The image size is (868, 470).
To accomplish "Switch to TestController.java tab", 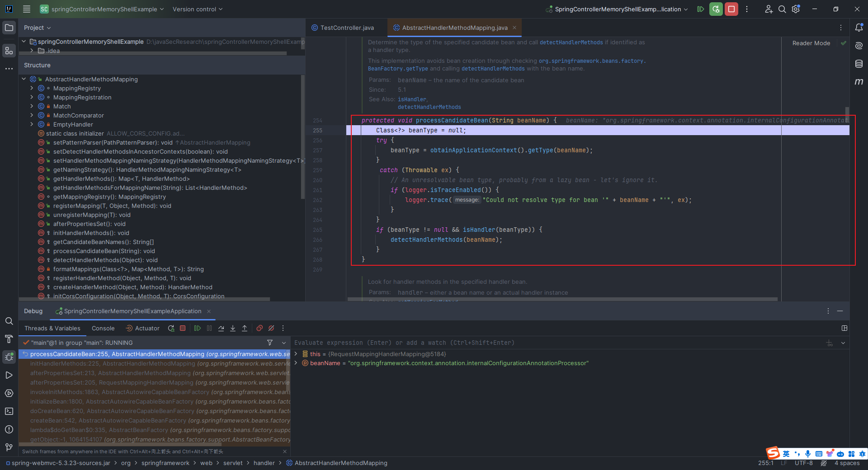I will (x=343, y=28).
